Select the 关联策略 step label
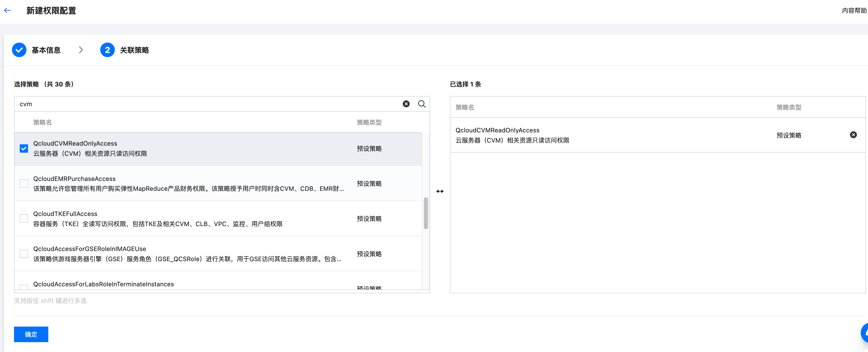The height and width of the screenshot is (352, 868). [x=134, y=50]
